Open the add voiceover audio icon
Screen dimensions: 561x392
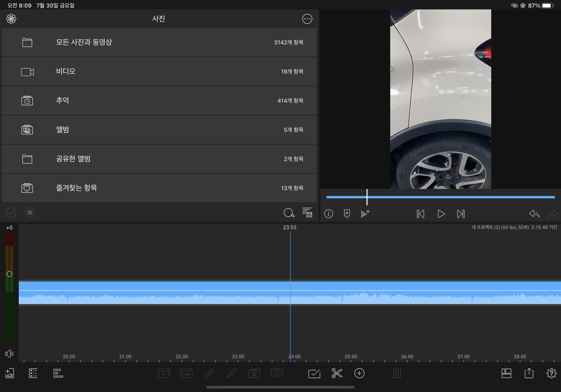365,213
